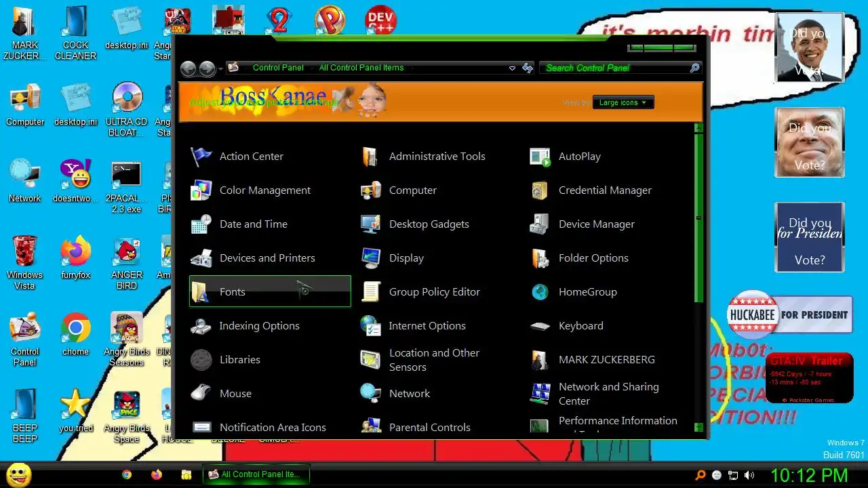Click All Control Panel Items breadcrumb
Screen dimensions: 868x488
361,68
